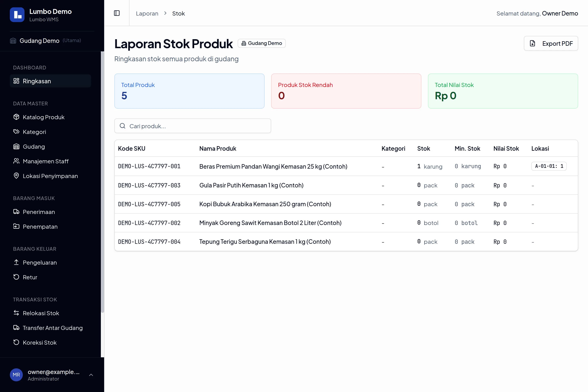Click the Katalog Produk box icon
Image resolution: width=588 pixels, height=392 pixels.
point(16,117)
